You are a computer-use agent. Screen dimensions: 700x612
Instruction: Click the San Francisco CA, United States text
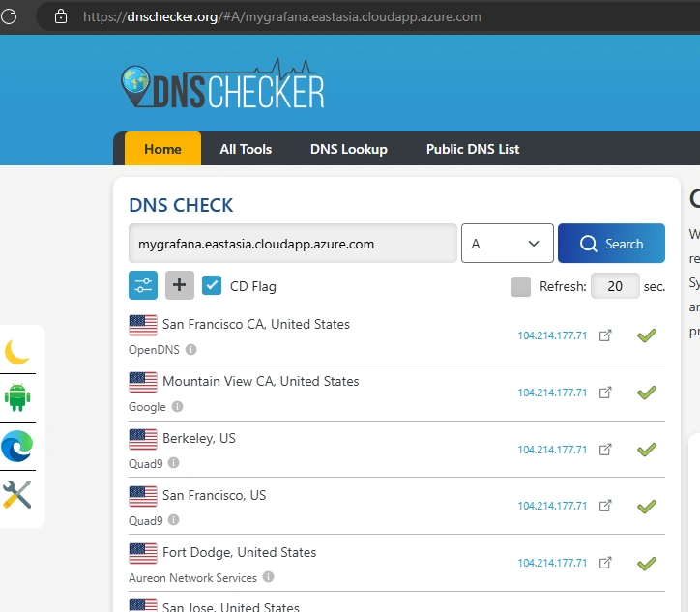click(256, 324)
